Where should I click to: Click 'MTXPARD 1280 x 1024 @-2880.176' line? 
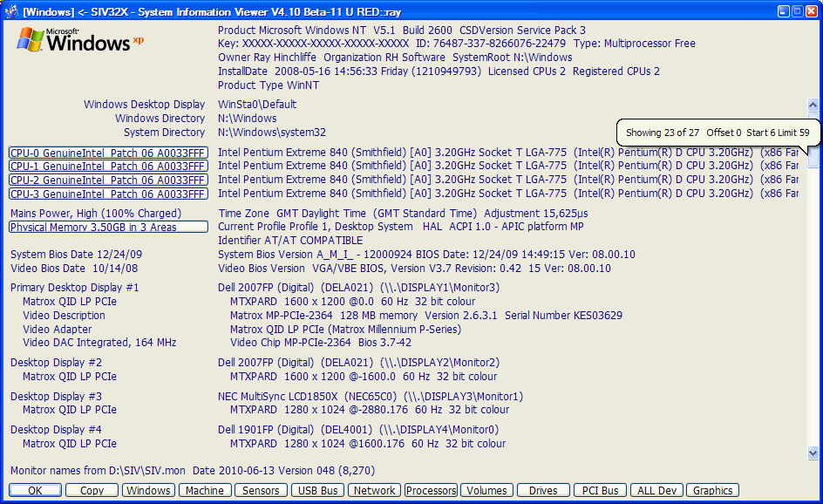click(370, 410)
